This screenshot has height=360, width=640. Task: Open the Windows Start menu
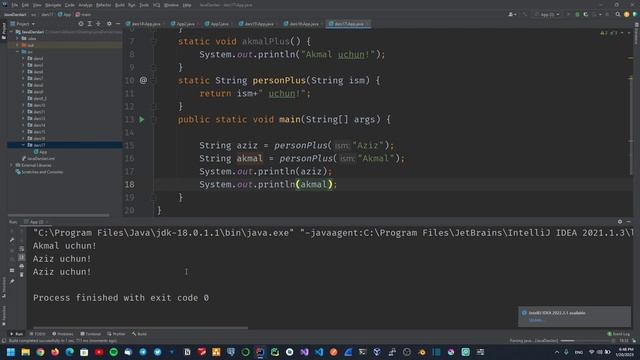coord(11,352)
